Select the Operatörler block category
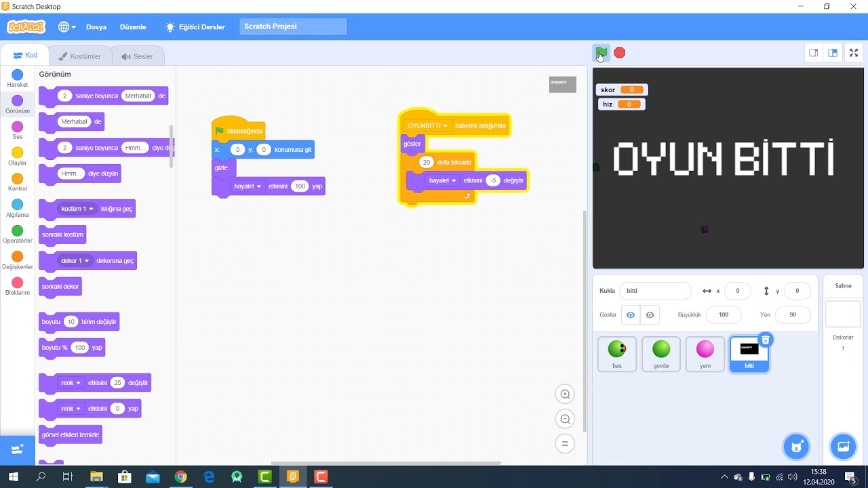The image size is (868, 488). [x=18, y=235]
